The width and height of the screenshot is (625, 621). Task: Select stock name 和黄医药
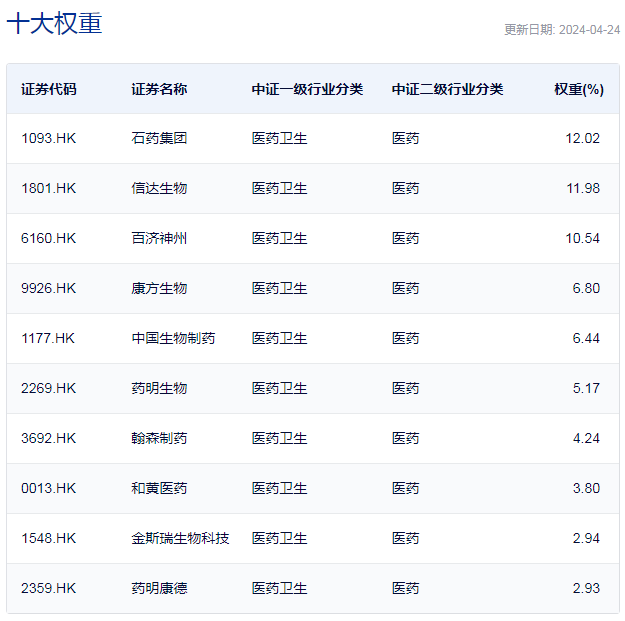[159, 488]
